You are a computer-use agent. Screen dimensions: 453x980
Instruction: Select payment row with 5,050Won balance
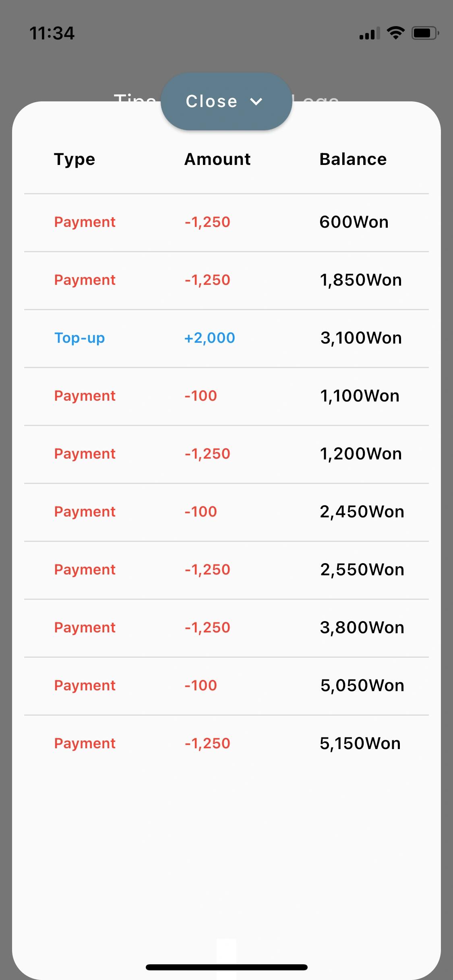(x=226, y=686)
